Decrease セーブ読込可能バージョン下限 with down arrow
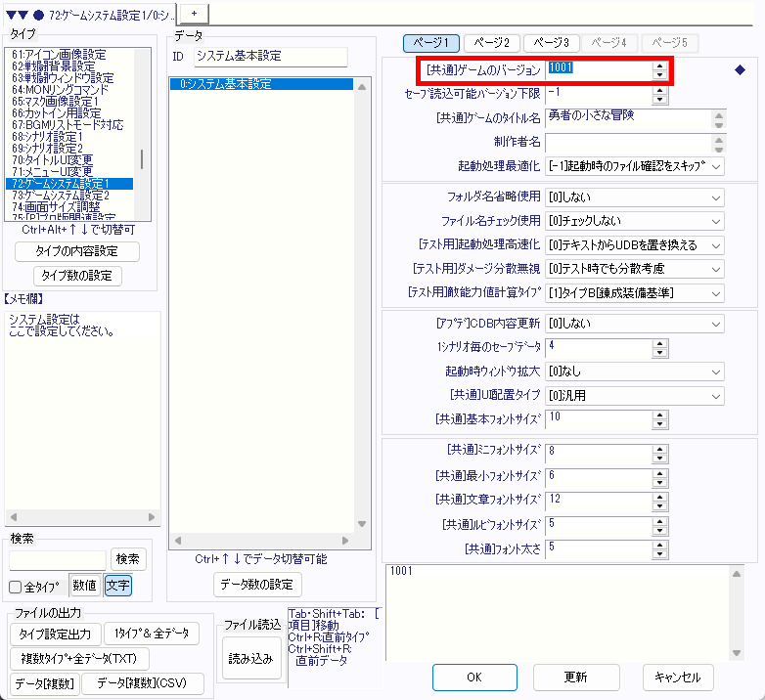 (660, 99)
